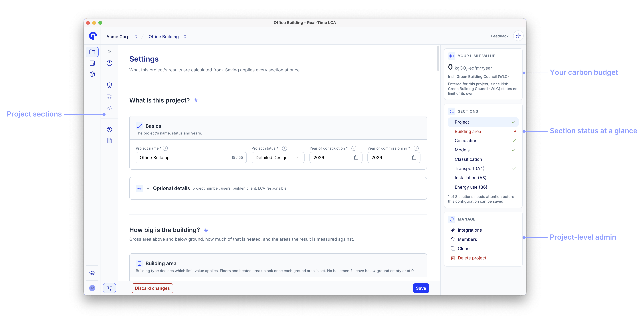The width and height of the screenshot is (644, 325).
Task: Show info for Year of commissioning
Action: (416, 148)
